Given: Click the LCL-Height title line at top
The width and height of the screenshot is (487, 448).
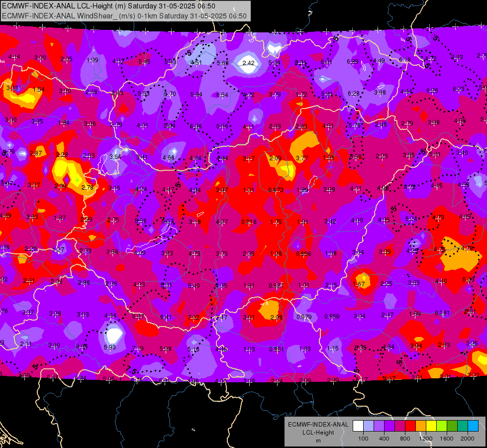Looking at the screenshot, I should point(109,6).
